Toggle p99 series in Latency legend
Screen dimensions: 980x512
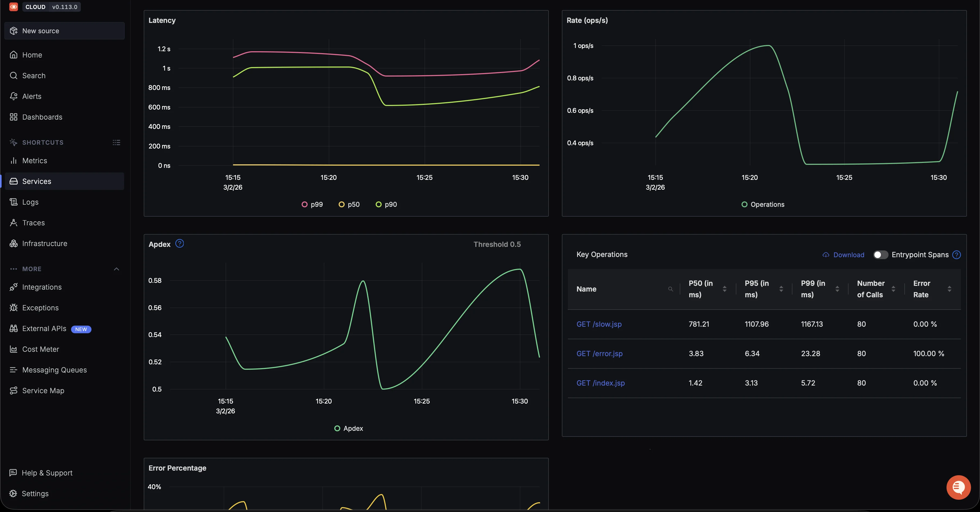click(x=312, y=204)
